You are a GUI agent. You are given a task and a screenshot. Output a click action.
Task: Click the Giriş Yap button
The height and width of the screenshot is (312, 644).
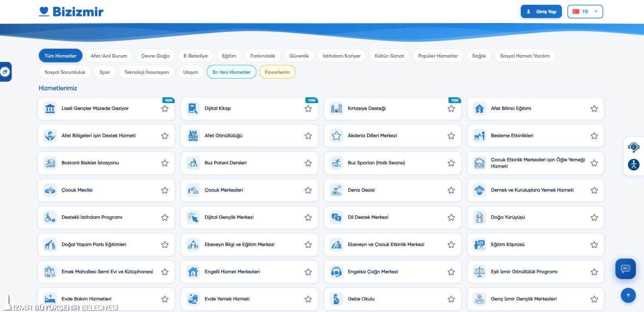541,12
